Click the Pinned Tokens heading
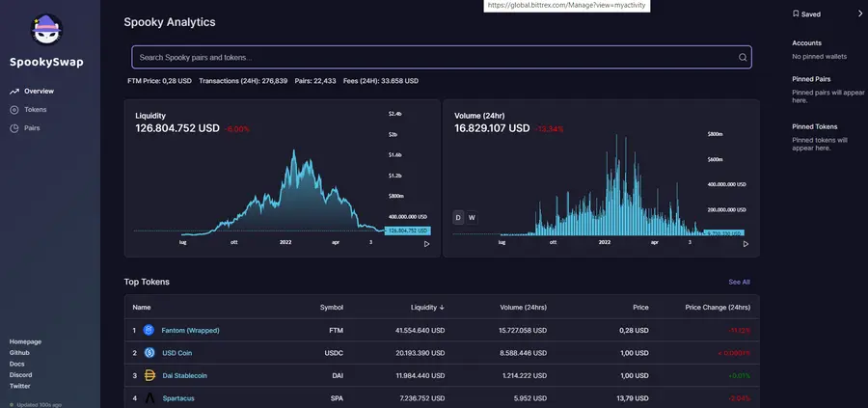This screenshot has height=408, width=868. [x=814, y=126]
